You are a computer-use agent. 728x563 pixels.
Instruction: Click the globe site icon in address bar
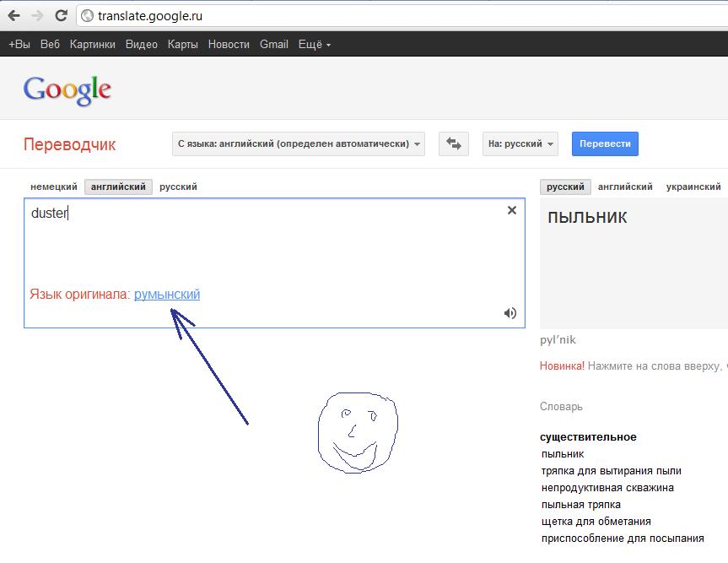click(87, 16)
